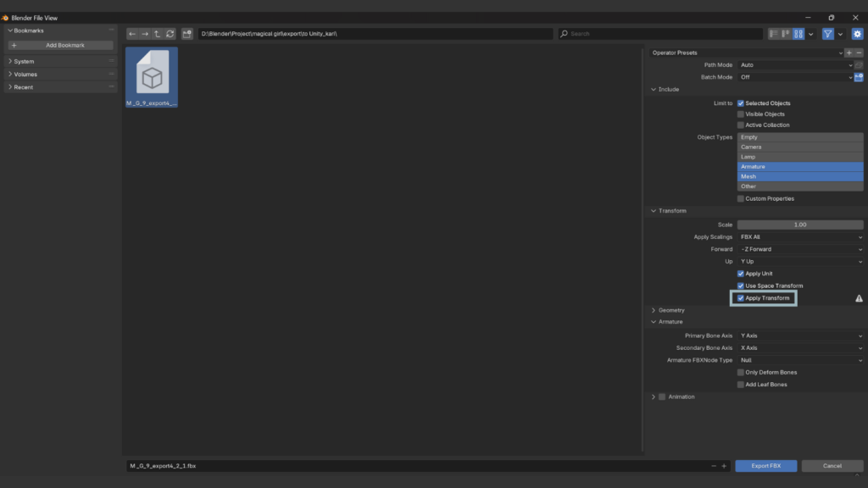The width and height of the screenshot is (868, 488).
Task: Select Camera in Object Types list
Action: (x=800, y=147)
